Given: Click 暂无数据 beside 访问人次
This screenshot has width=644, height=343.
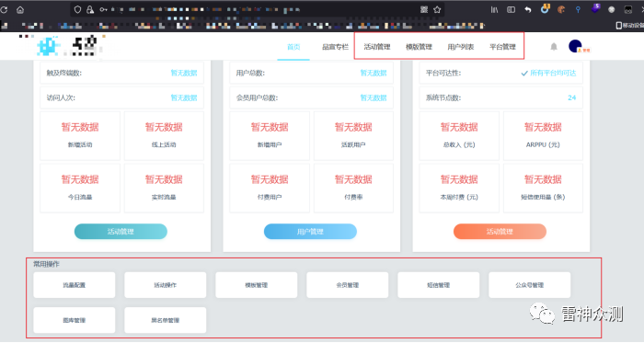Looking at the screenshot, I should 184,97.
